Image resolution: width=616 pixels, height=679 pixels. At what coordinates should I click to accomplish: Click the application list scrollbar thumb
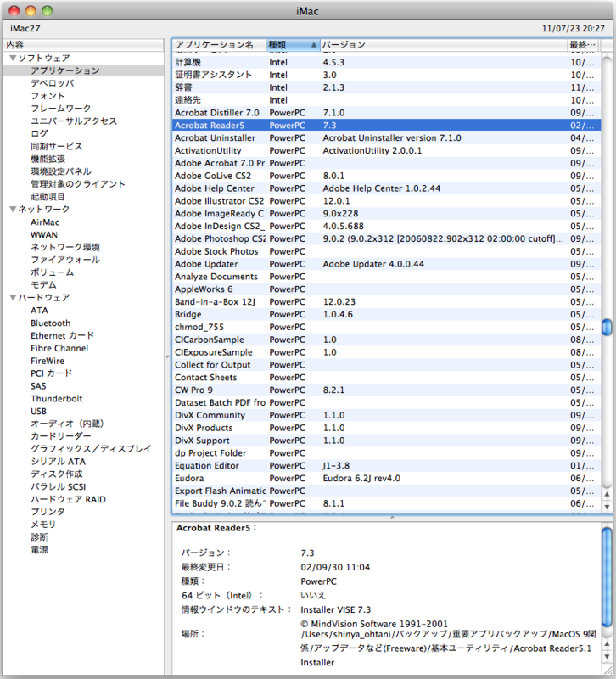(607, 327)
